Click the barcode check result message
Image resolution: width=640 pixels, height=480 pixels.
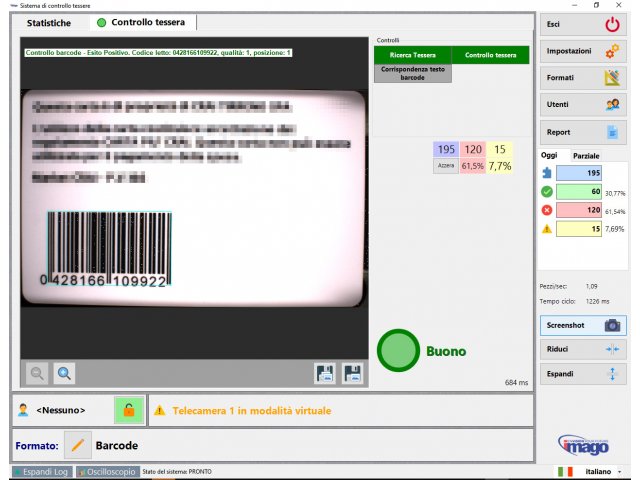coord(158,53)
